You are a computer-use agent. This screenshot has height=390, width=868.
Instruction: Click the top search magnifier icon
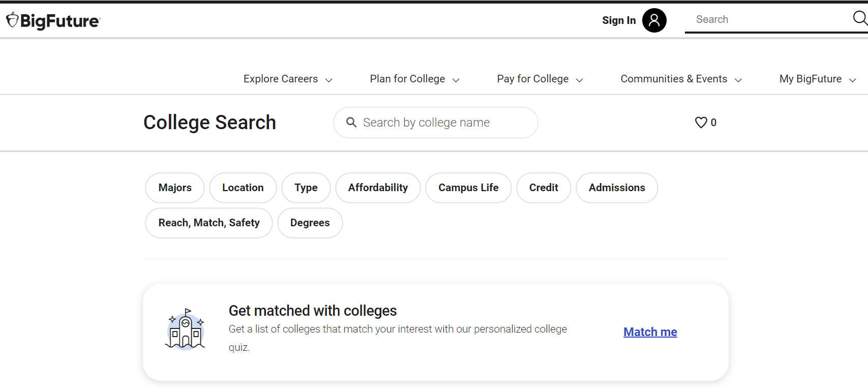(859, 19)
